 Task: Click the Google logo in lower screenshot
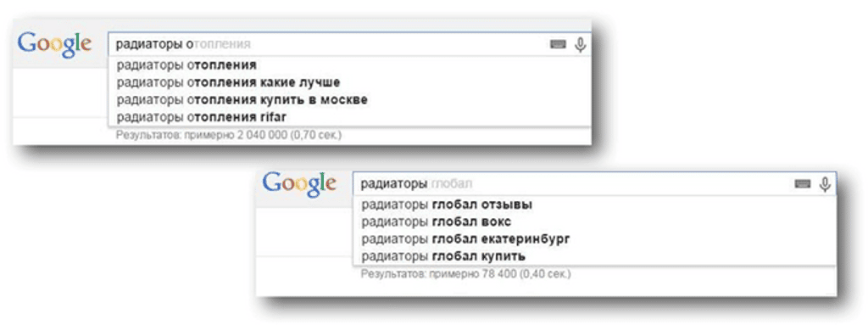pyautogui.click(x=299, y=183)
